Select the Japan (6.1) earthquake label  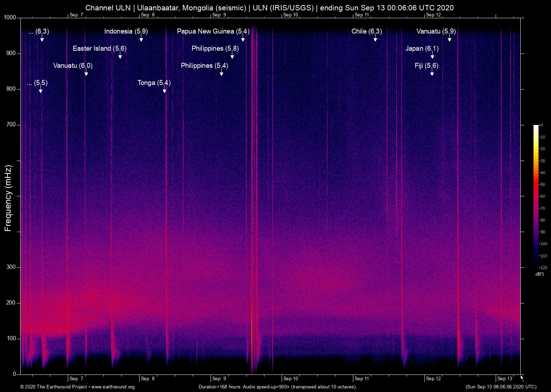[x=422, y=49]
